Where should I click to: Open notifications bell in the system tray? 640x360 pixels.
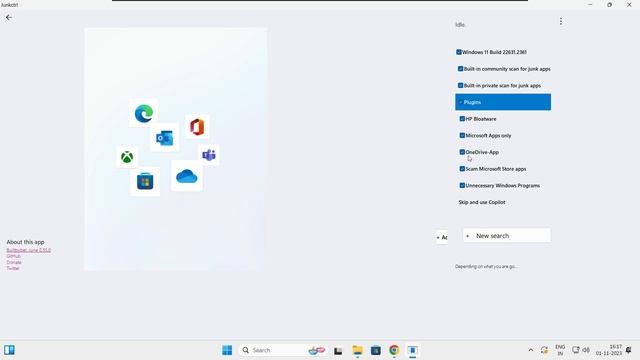tap(629, 350)
